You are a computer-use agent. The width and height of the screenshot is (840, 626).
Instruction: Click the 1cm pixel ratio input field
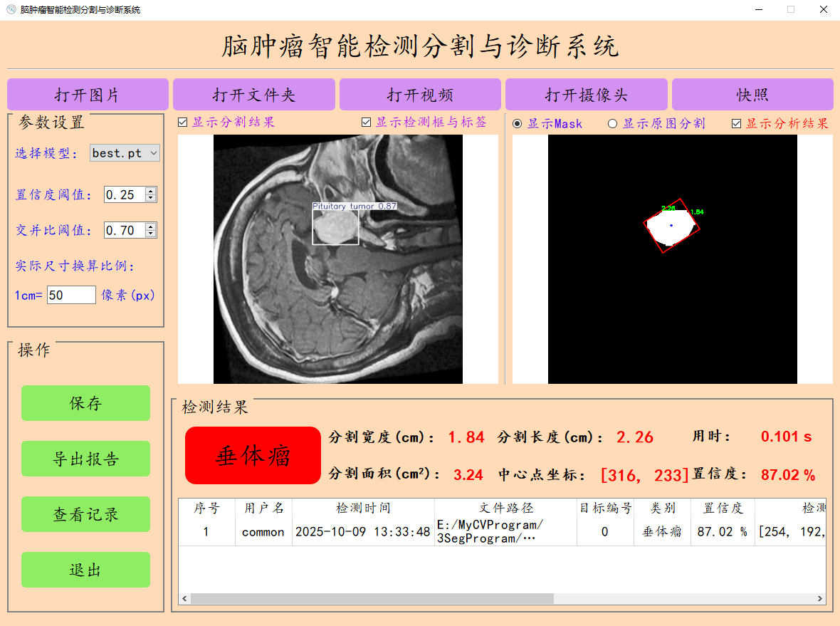71,296
